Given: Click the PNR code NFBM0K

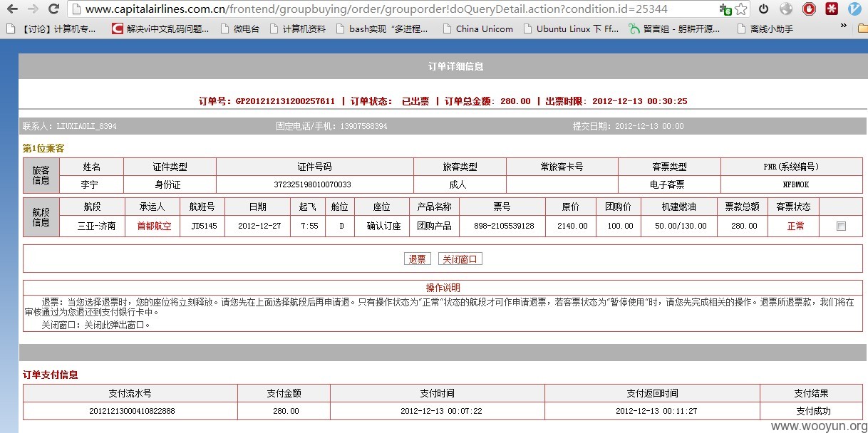Looking at the screenshot, I should pyautogui.click(x=796, y=184).
